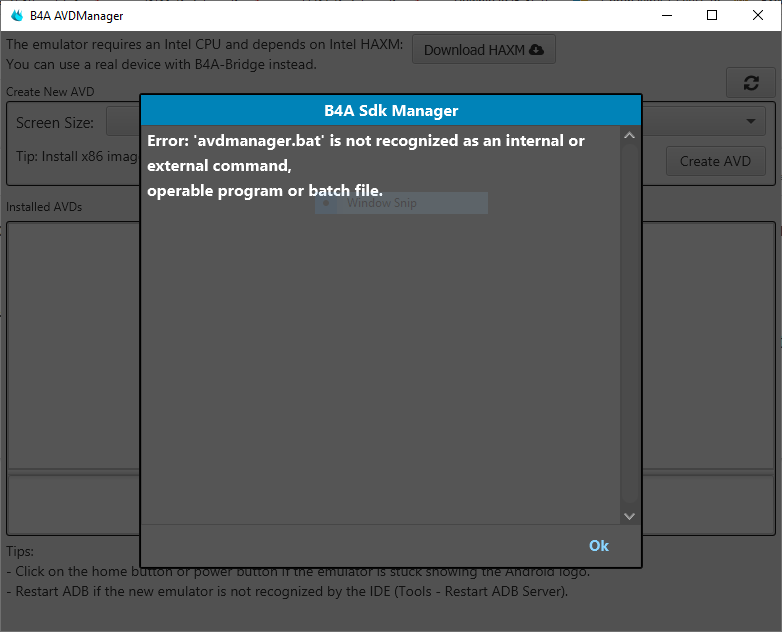Close the B4A AVDManager window
Viewport: 782px width, 632px height.
click(x=758, y=15)
